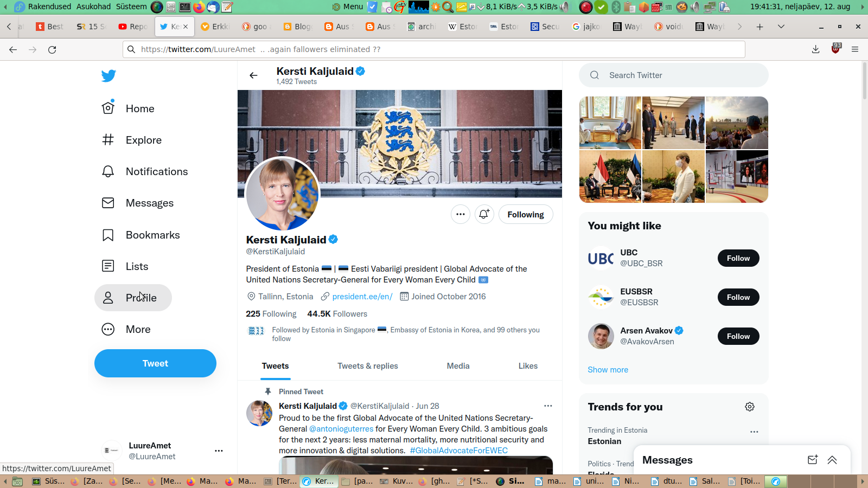Screen dimensions: 868x488
Task: Open Bookmarks in the sidebar
Action: [141, 235]
